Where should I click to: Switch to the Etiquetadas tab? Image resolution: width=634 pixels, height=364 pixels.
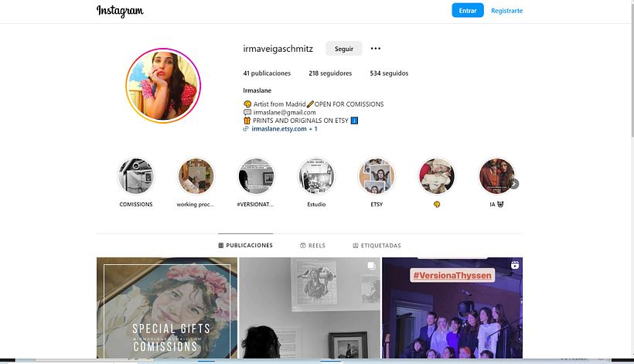tap(377, 246)
